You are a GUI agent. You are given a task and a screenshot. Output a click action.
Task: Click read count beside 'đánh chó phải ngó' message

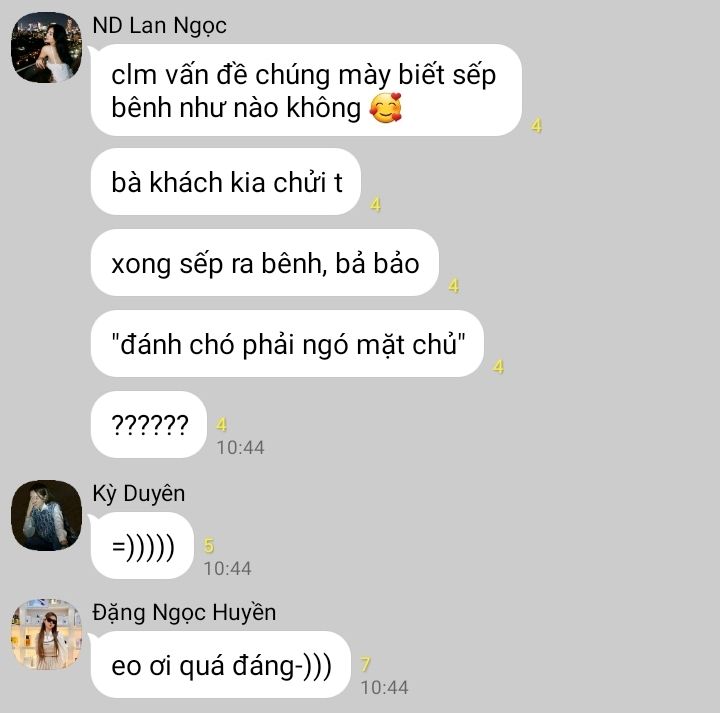498,367
